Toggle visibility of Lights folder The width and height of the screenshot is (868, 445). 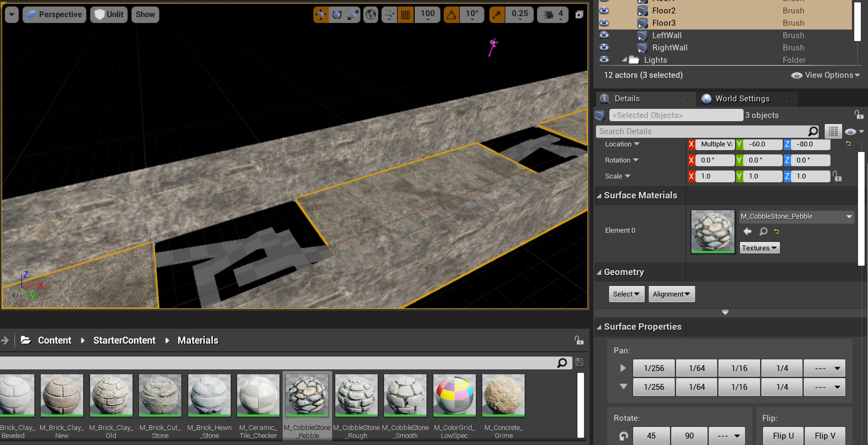coord(605,60)
